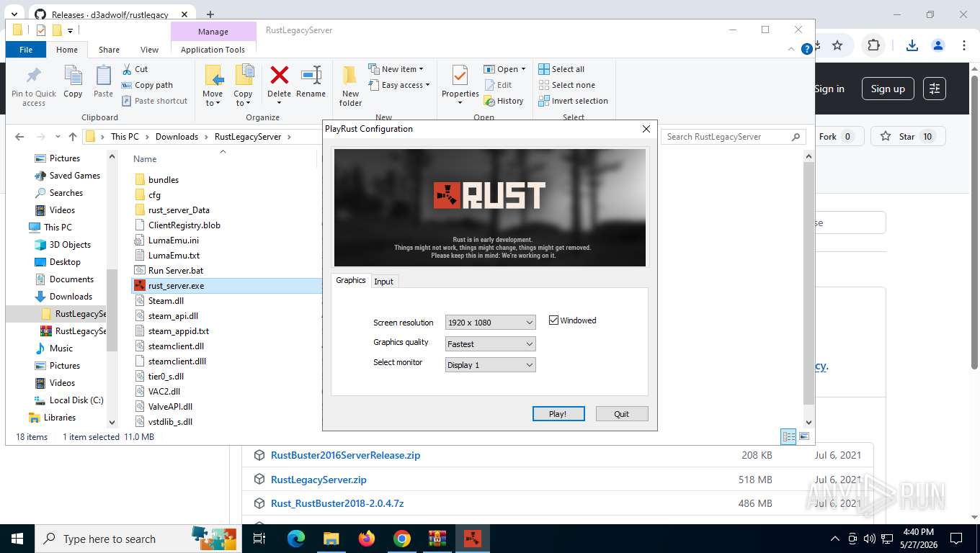980x553 pixels.
Task: Switch to details view layout
Action: pos(789,436)
